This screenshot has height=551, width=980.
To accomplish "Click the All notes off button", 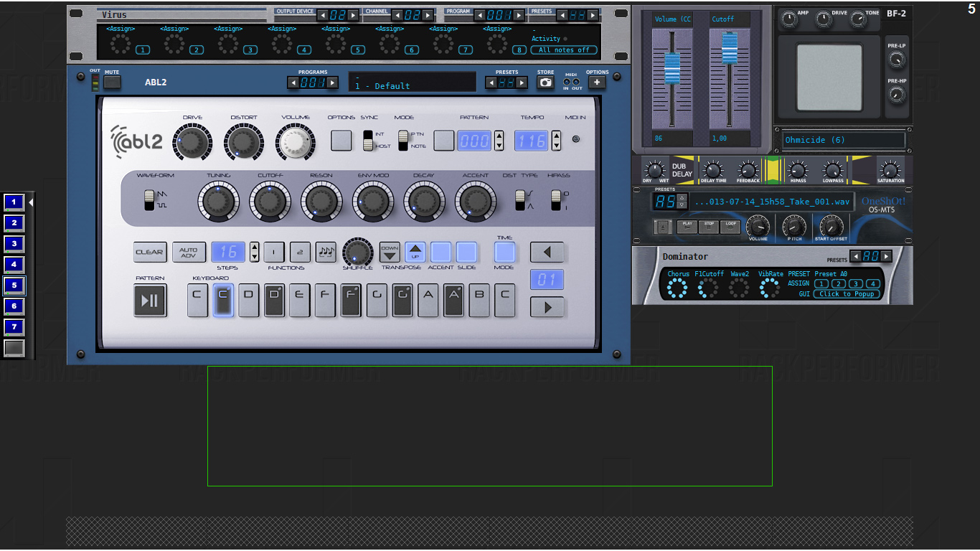I will [563, 50].
